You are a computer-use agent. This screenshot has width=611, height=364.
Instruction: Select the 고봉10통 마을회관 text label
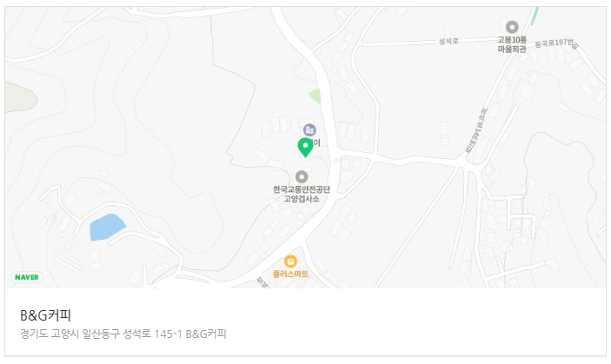pos(512,44)
